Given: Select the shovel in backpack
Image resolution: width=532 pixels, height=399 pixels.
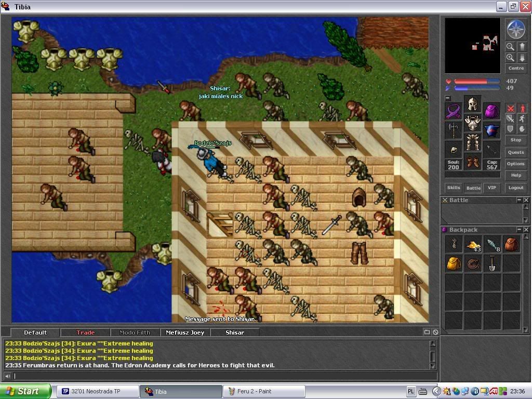Looking at the screenshot, I should coord(493,263).
